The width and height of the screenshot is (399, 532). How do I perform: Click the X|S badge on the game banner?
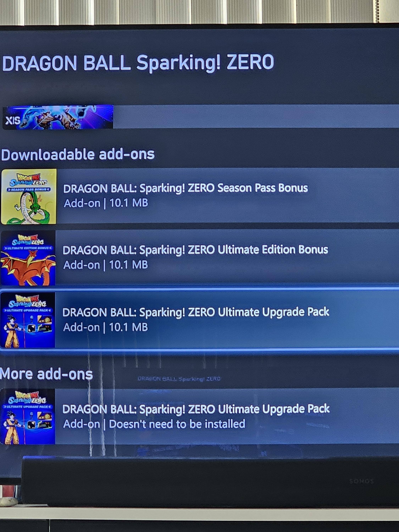tap(13, 120)
